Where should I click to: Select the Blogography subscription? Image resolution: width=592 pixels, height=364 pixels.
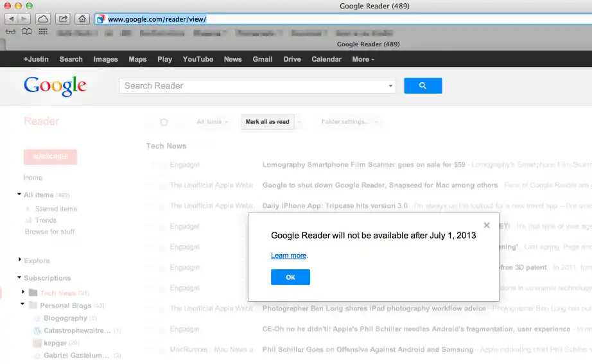pyautogui.click(x=65, y=318)
